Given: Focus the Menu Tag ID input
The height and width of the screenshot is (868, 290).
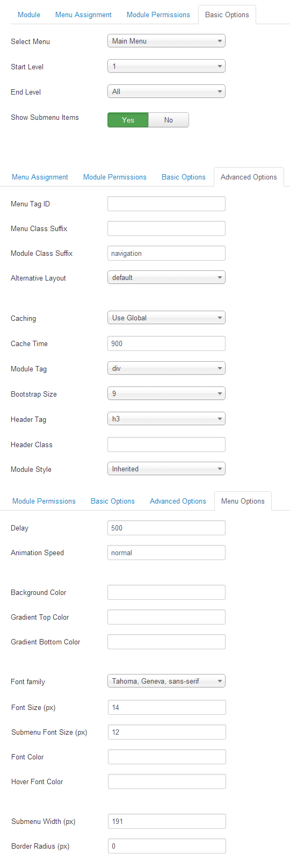Looking at the screenshot, I should [166, 204].
